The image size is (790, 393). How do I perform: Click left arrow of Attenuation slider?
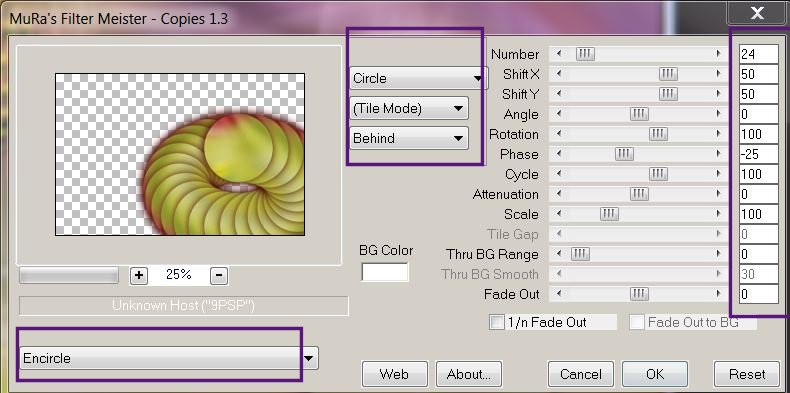(x=559, y=194)
